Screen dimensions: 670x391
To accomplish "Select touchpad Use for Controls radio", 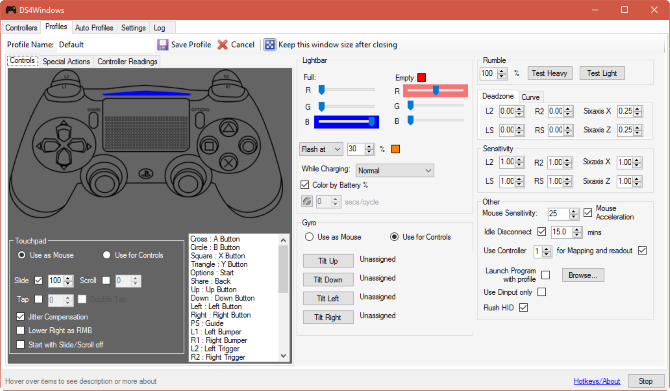I will (x=106, y=255).
